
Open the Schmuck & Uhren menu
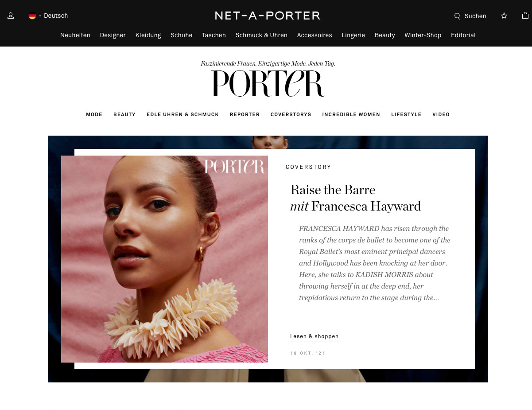(261, 35)
